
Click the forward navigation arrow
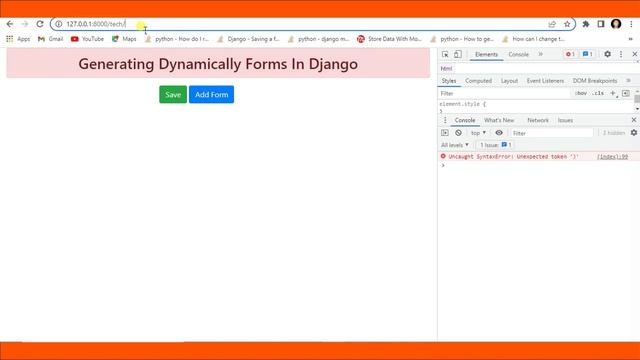(25, 24)
